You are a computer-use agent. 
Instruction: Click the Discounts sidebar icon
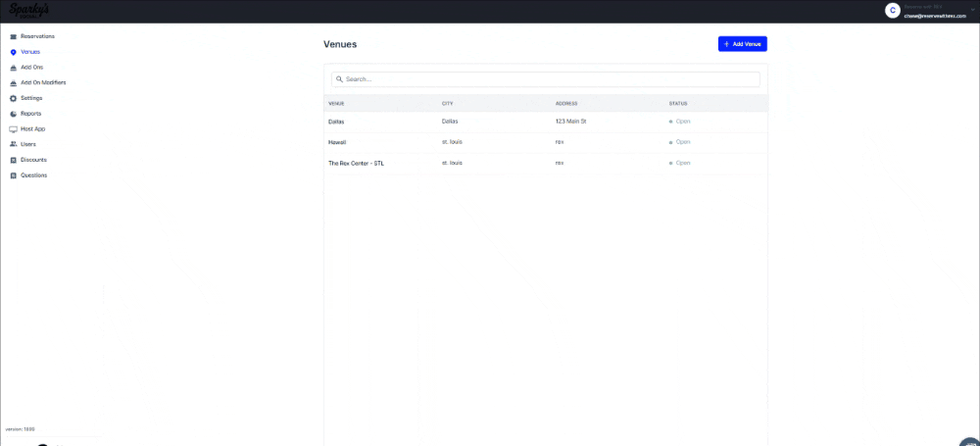click(13, 160)
